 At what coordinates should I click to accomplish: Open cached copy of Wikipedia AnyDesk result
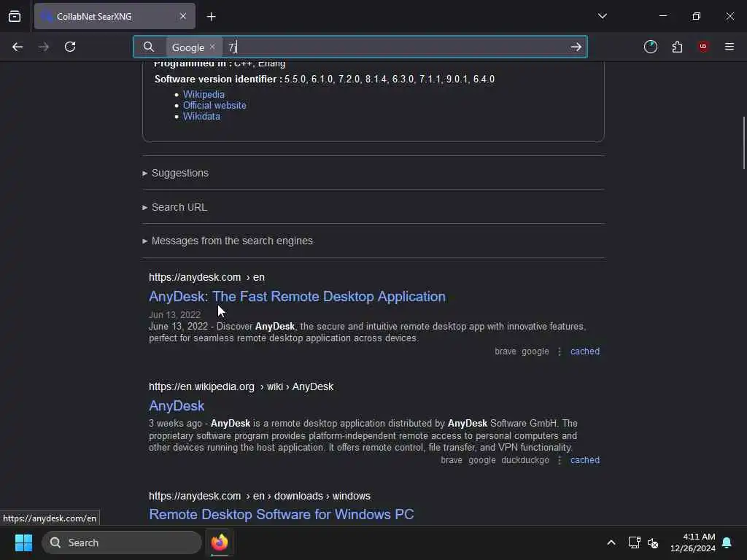coord(584,460)
